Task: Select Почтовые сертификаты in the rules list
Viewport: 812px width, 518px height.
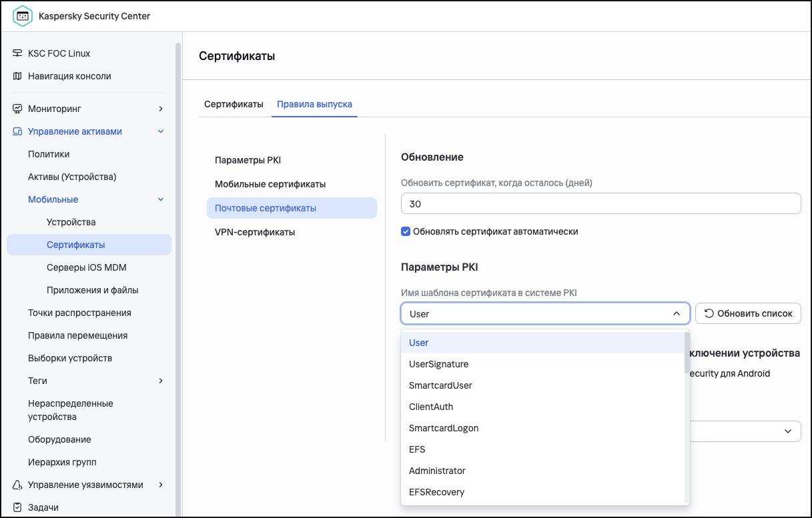Action: click(292, 208)
